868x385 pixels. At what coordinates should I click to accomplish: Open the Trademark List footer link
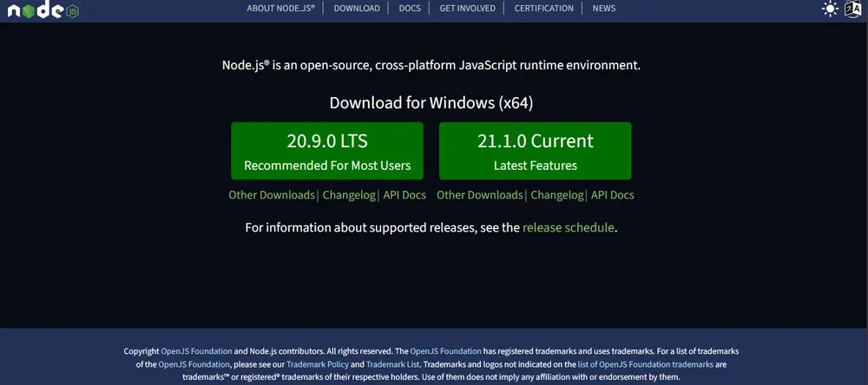coord(392,365)
